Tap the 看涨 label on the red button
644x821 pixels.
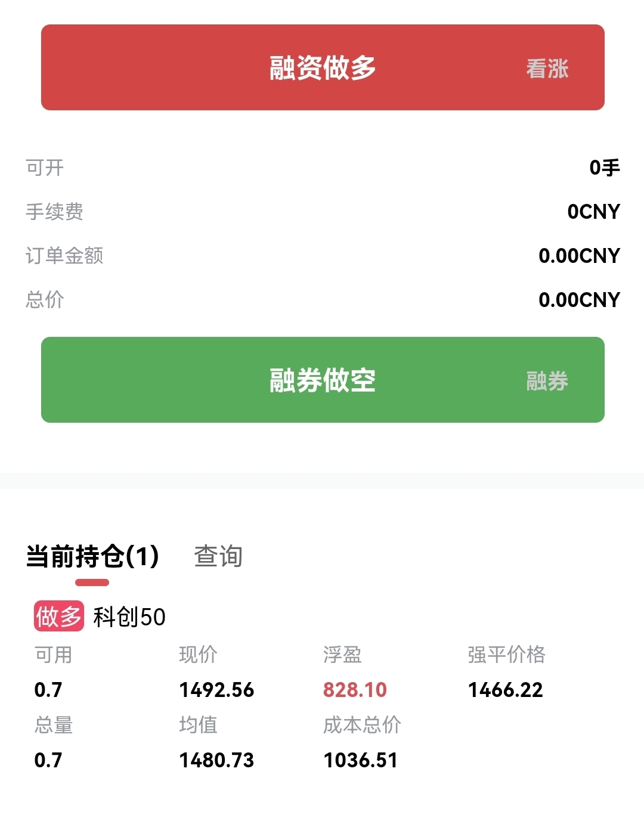pyautogui.click(x=547, y=69)
